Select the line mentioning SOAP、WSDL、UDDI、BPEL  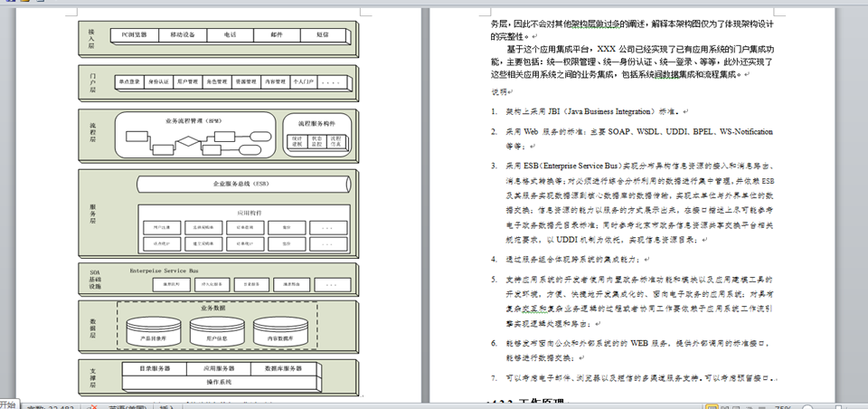pos(639,132)
